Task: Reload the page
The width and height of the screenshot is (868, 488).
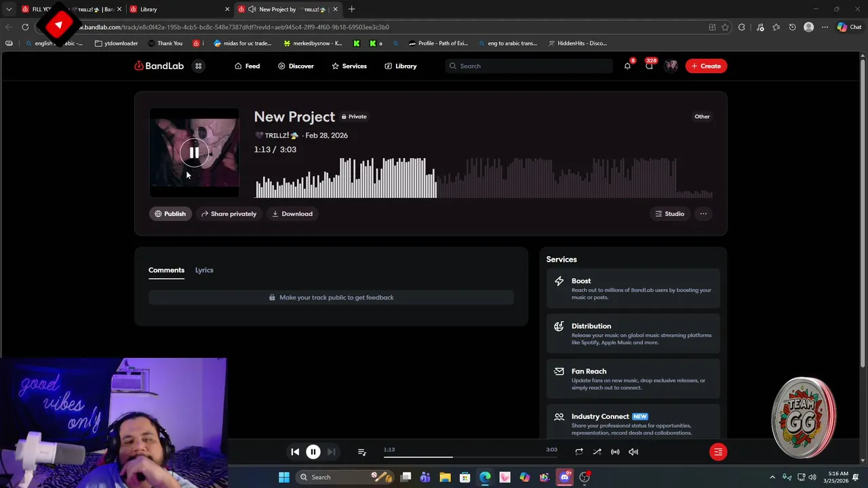Action: tap(25, 27)
